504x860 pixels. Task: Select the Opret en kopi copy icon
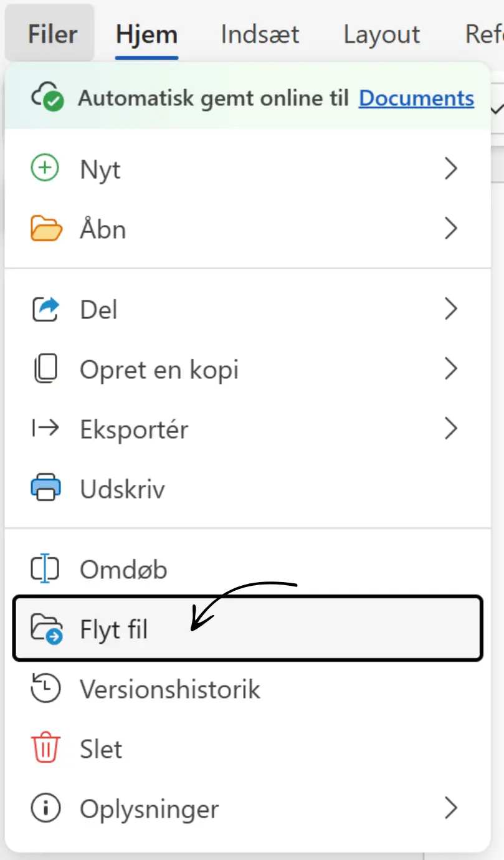click(44, 369)
